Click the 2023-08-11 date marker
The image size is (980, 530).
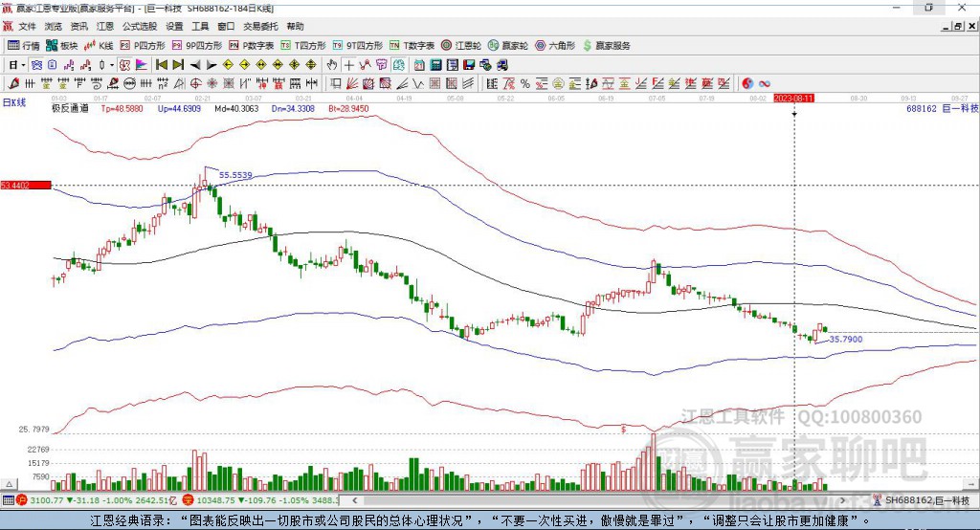793,99
